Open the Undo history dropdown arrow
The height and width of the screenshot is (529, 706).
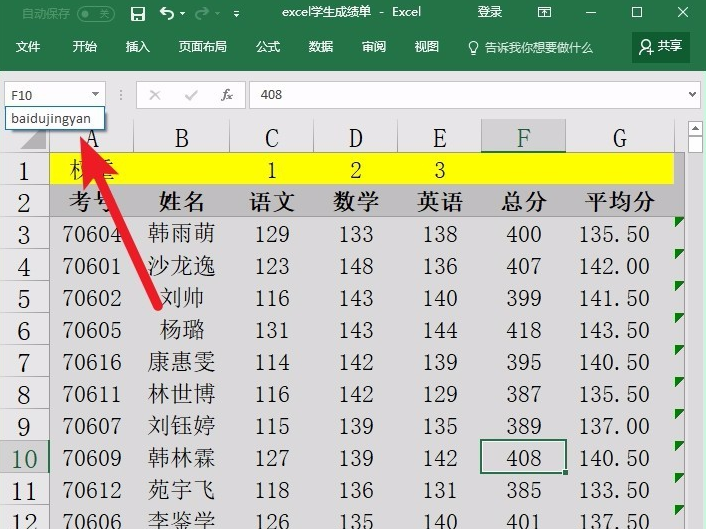pyautogui.click(x=182, y=14)
